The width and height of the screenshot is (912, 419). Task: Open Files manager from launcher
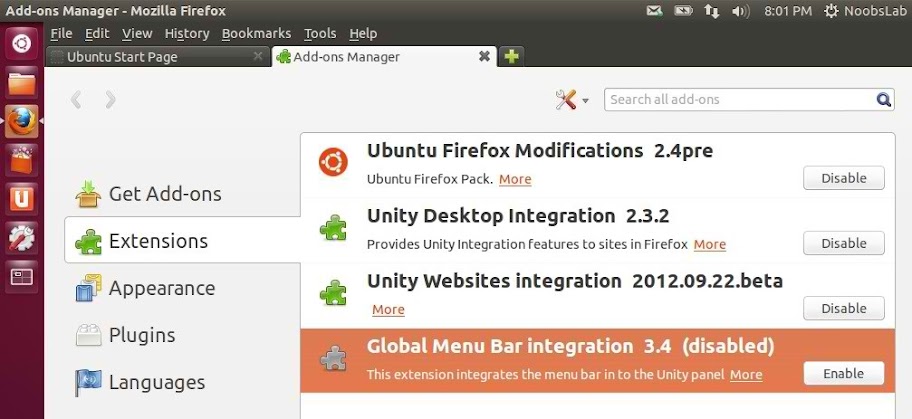(x=22, y=83)
